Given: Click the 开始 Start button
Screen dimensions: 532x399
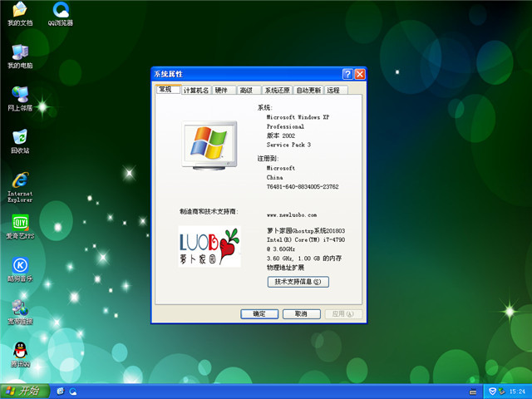Looking at the screenshot, I should [x=25, y=392].
